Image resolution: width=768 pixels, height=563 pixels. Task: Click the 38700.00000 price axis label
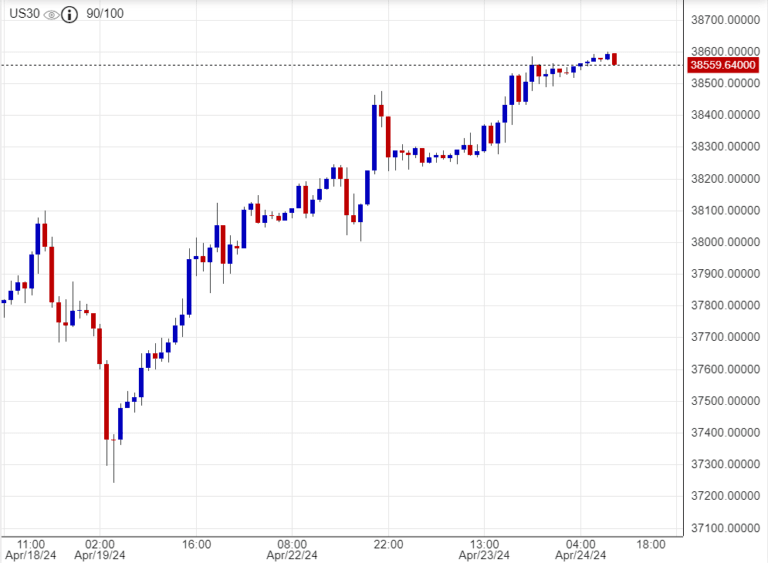coord(722,19)
